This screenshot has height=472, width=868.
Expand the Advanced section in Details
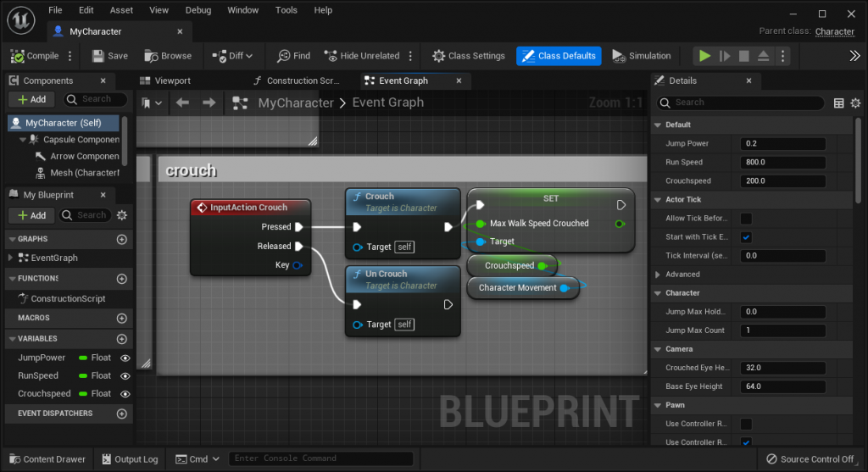point(658,275)
